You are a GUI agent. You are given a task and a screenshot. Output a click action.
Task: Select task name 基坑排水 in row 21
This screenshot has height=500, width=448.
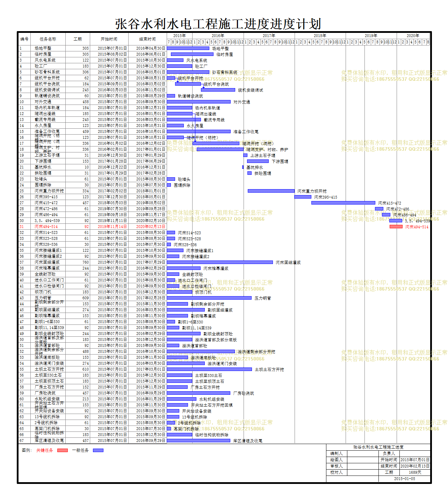point(43,167)
